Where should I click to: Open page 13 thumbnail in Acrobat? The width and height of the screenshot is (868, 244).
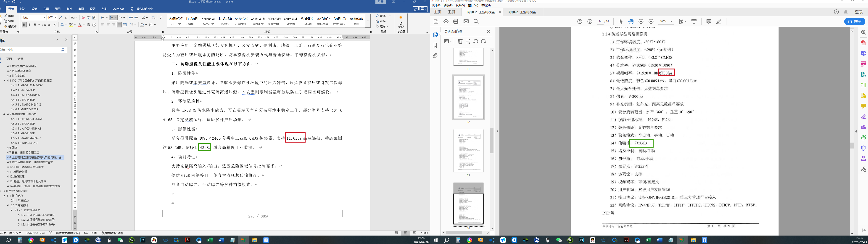(468, 150)
